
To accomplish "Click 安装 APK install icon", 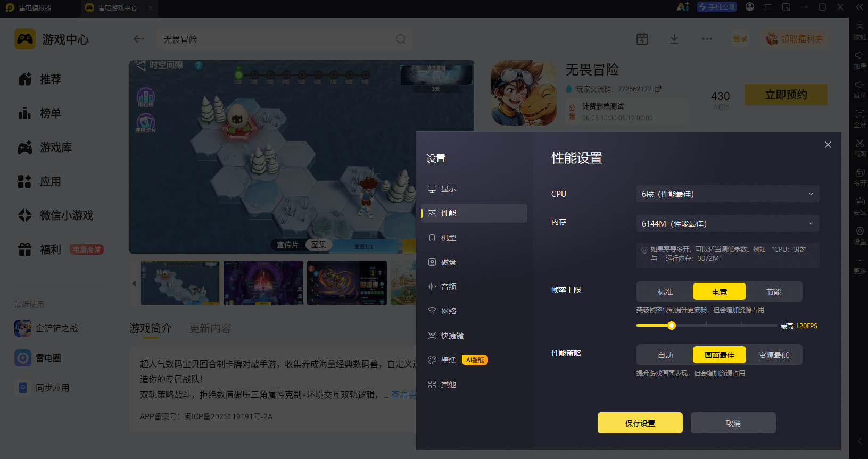I will click(860, 207).
